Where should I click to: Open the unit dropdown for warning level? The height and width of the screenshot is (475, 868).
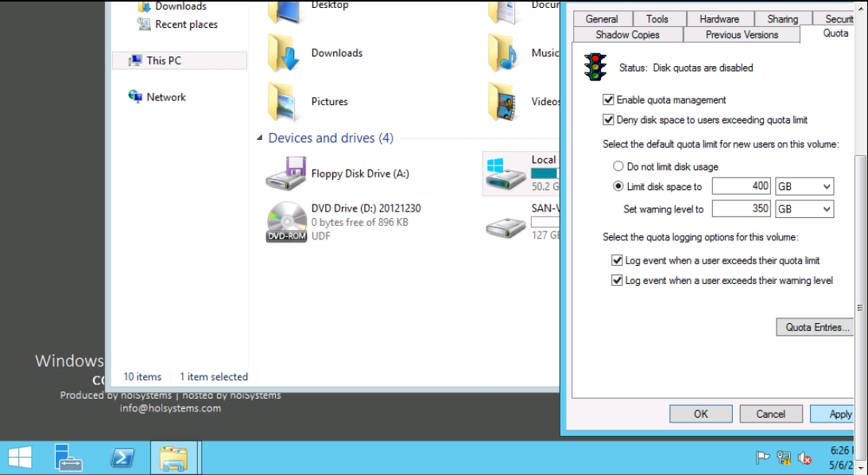pyautogui.click(x=804, y=209)
